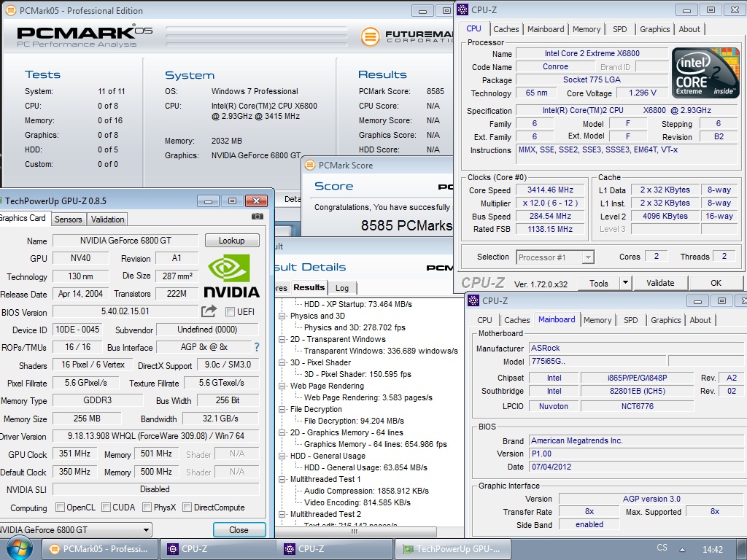This screenshot has width=747, height=560.
Task: Open Caches tab in upper CPU-Z
Action: tap(506, 29)
